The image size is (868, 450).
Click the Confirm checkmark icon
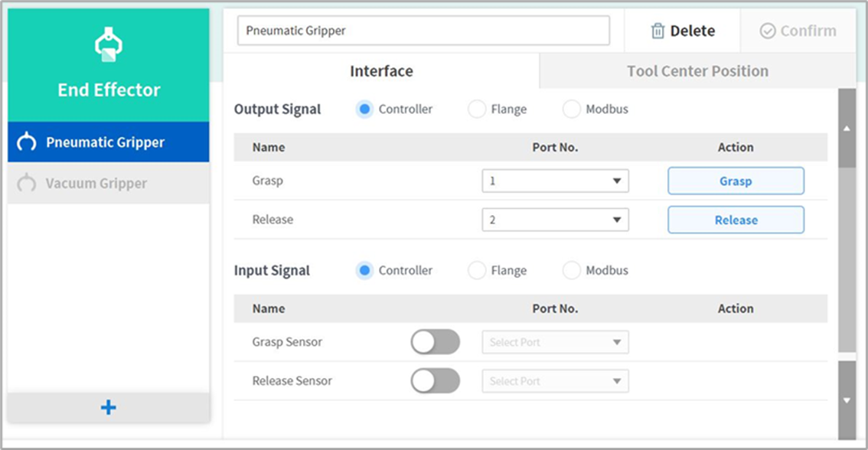point(768,31)
